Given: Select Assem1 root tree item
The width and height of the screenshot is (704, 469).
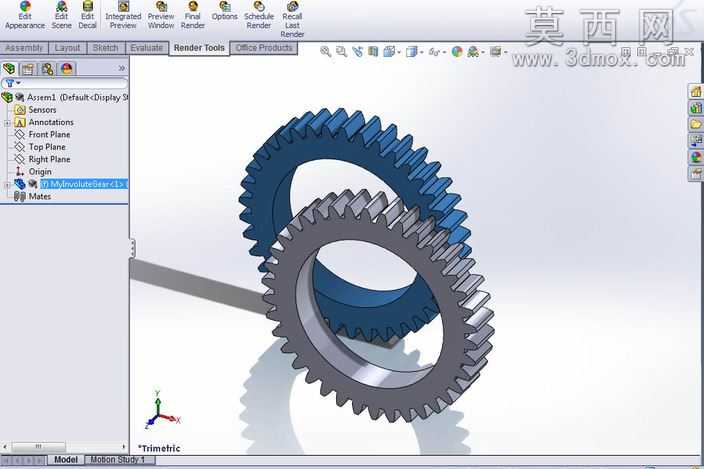Looking at the screenshot, I should 65,97.
